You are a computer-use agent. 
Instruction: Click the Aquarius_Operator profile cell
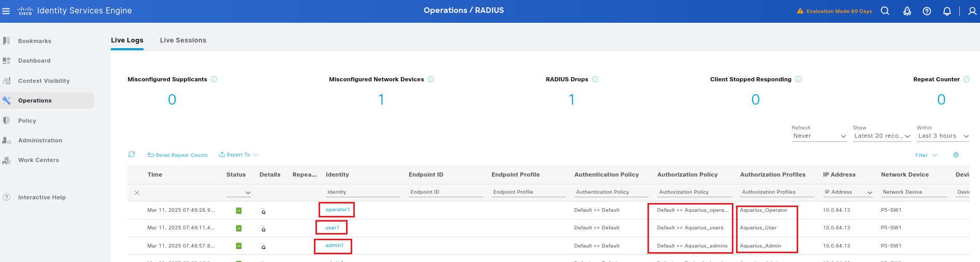763,210
